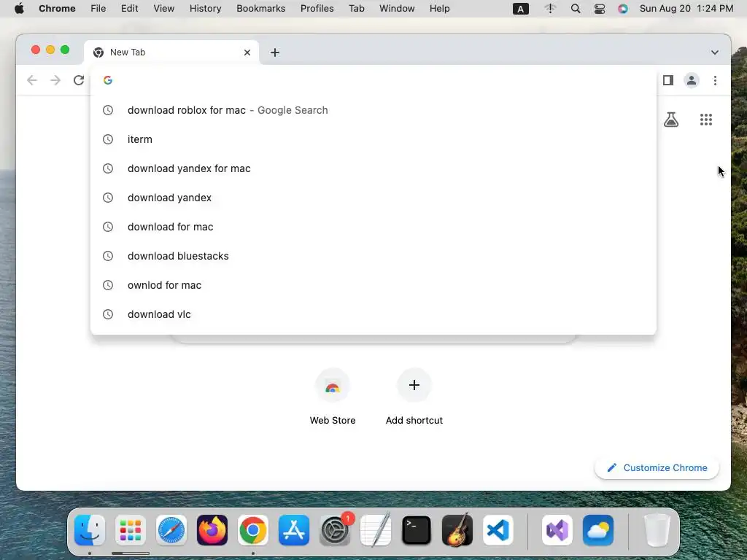
Task: Open Control Center in menu bar
Action: (x=600, y=9)
